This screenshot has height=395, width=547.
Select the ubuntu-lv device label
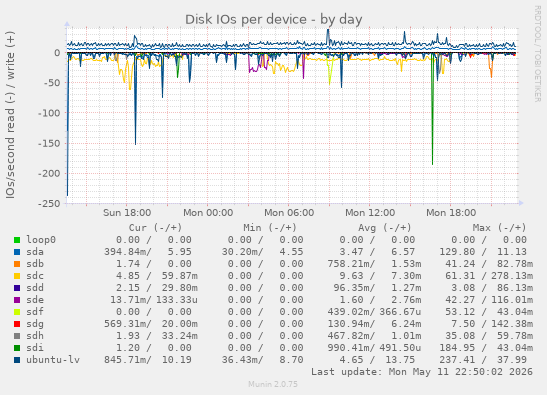[x=53, y=360]
